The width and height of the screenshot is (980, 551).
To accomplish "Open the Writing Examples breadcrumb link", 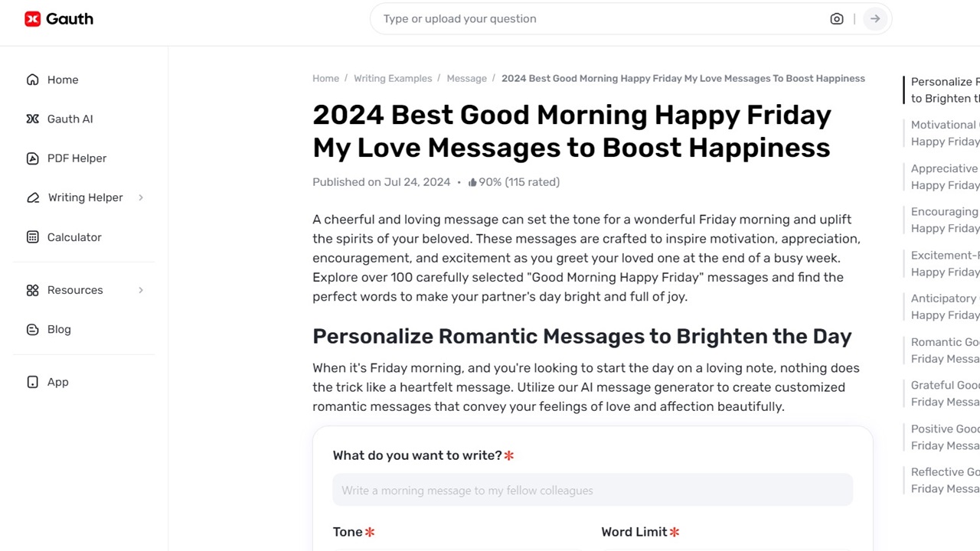I will coord(393,78).
